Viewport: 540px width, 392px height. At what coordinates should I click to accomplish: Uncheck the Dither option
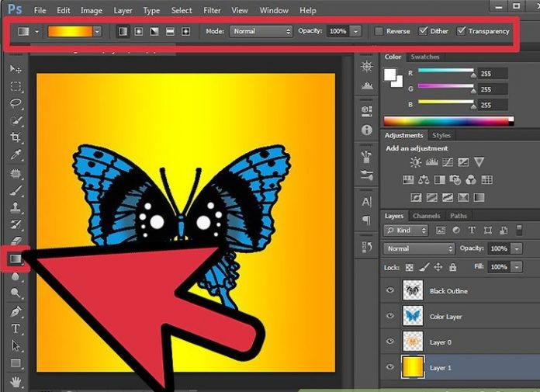coord(423,32)
